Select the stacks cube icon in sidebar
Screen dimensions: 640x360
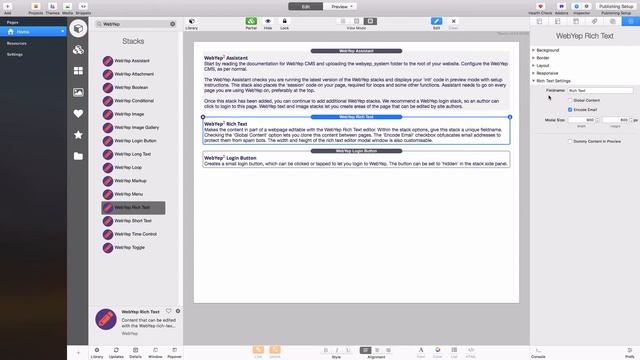(78, 29)
